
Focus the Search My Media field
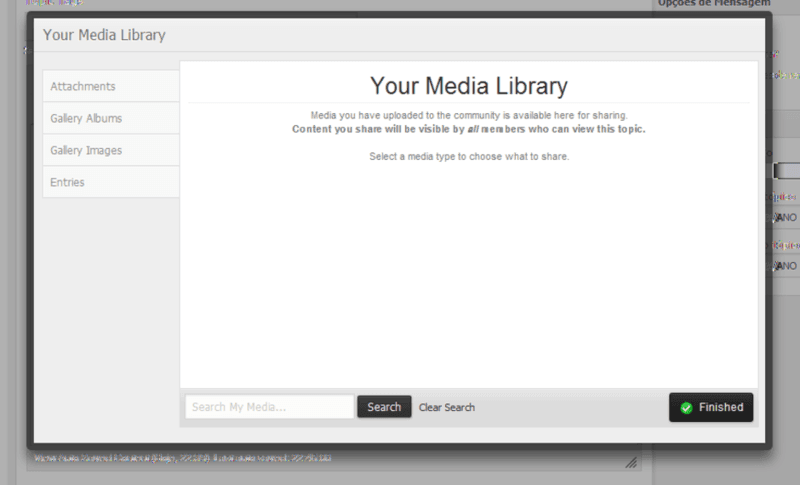coord(269,407)
